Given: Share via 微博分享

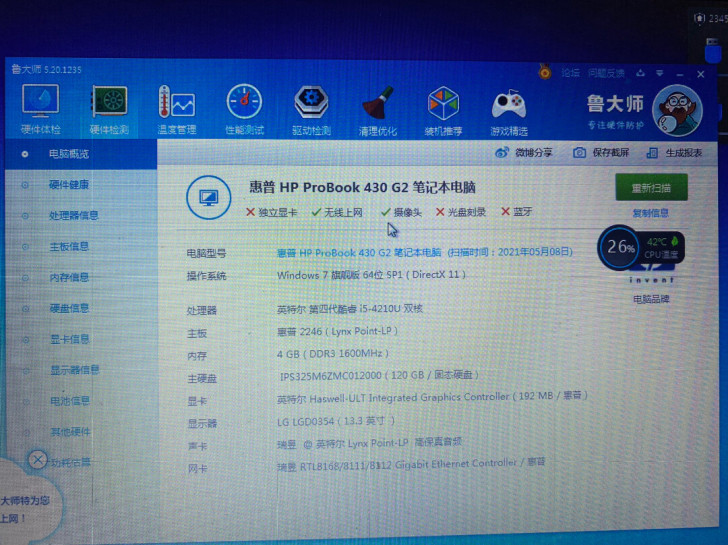Looking at the screenshot, I should [523, 152].
